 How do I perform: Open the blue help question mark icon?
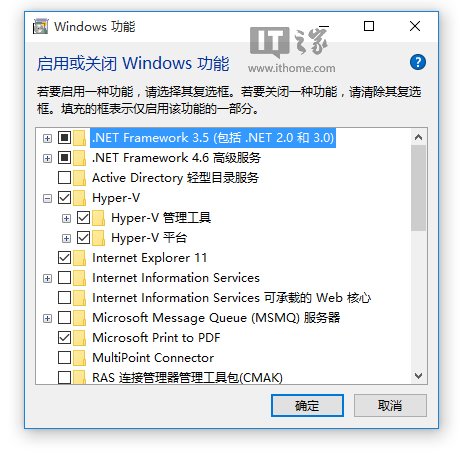pos(418,62)
